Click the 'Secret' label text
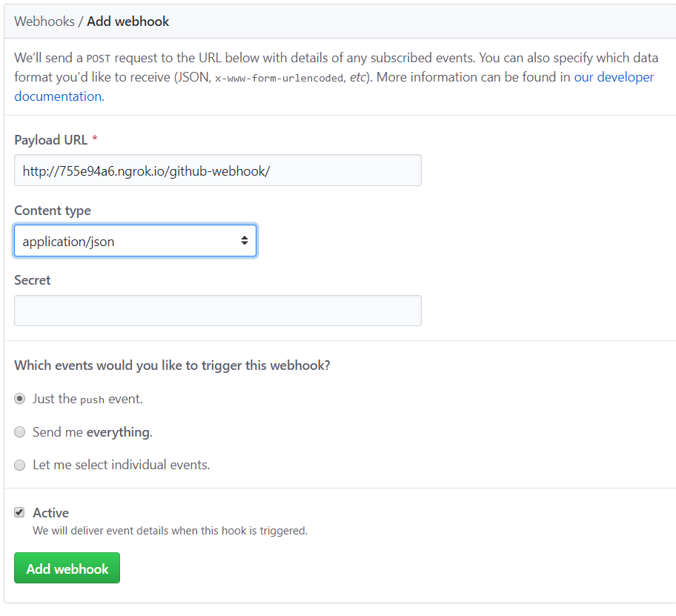 [x=33, y=280]
